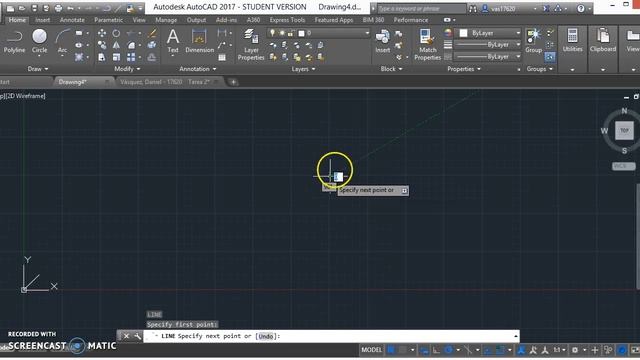The height and width of the screenshot is (360, 640).
Task: Expand the Properties panel
Action: pos(464,69)
